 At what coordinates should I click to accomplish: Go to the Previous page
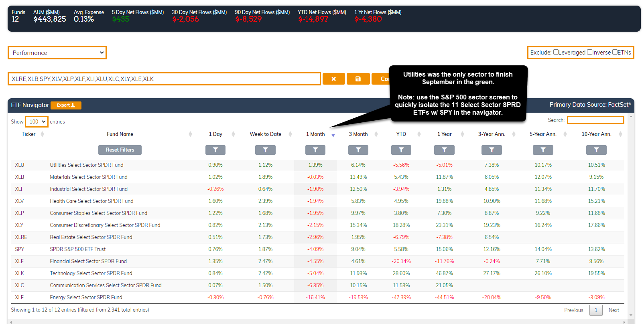573,310
